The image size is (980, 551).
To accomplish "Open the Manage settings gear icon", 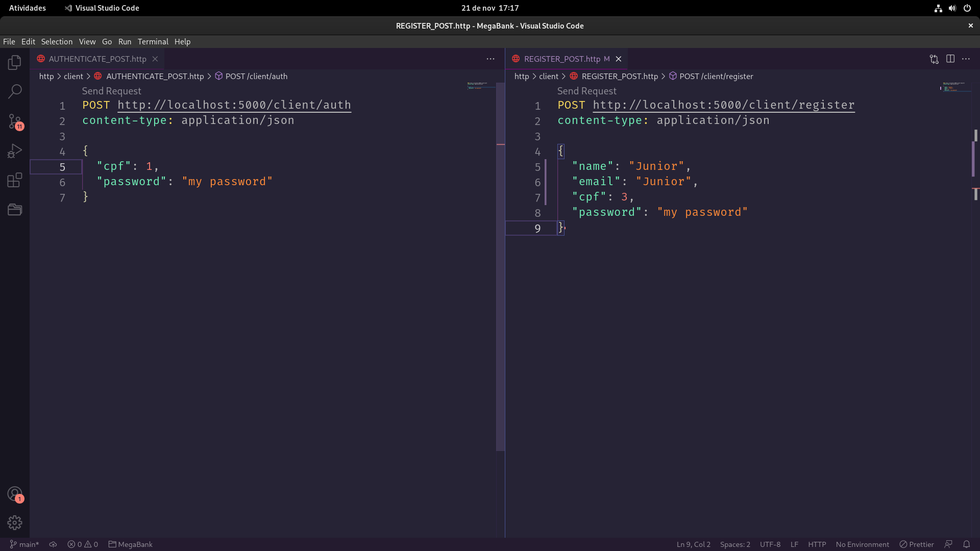I will click(x=15, y=523).
